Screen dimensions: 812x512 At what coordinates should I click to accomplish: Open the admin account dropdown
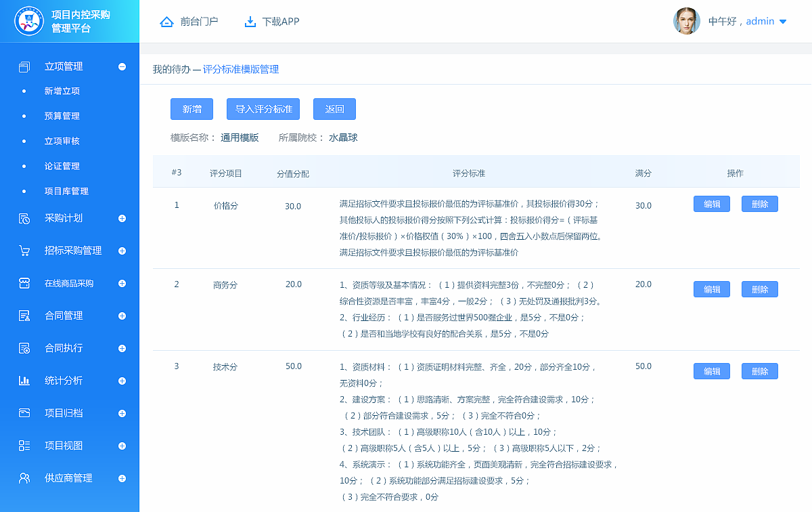783,21
